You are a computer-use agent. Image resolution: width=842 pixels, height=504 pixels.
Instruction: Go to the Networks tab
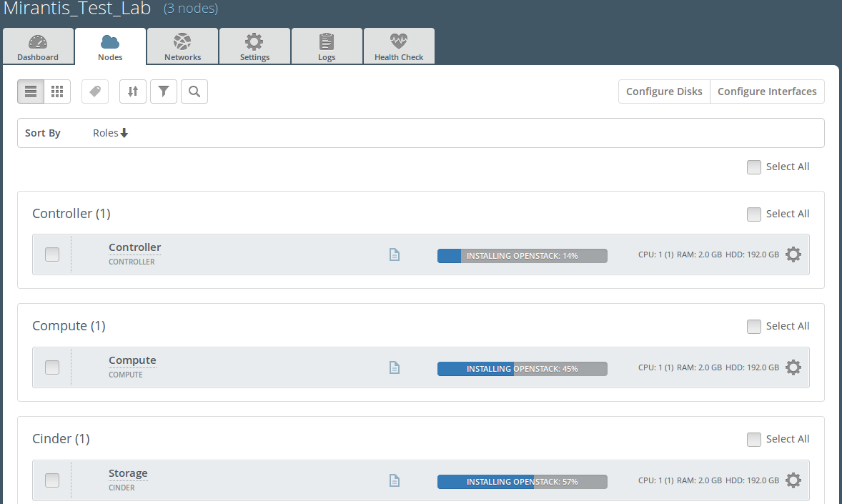(x=182, y=46)
